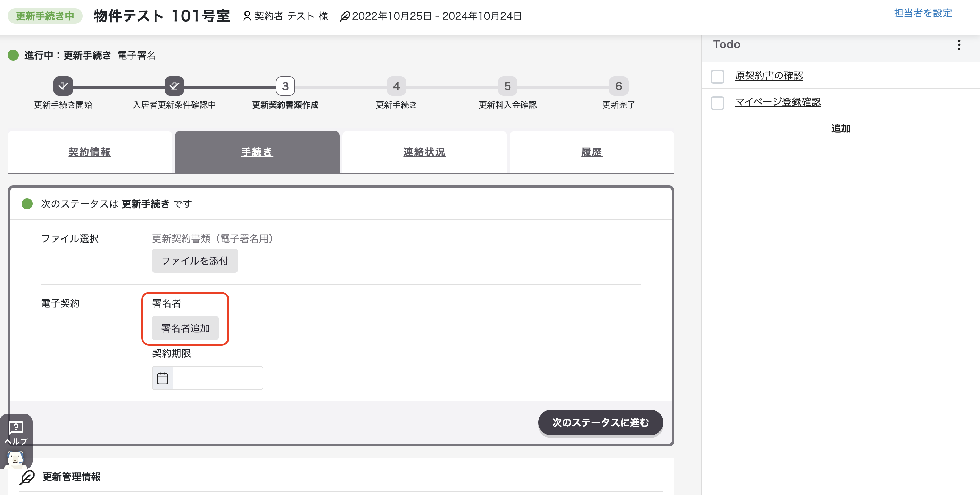Screen dimensions: 980x495
Task: Open the マイページ登録確認 todo link
Action: click(778, 102)
